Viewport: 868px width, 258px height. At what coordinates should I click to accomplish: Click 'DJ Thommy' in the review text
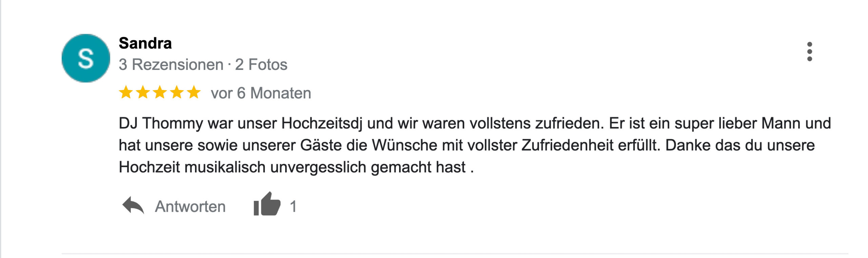161,123
